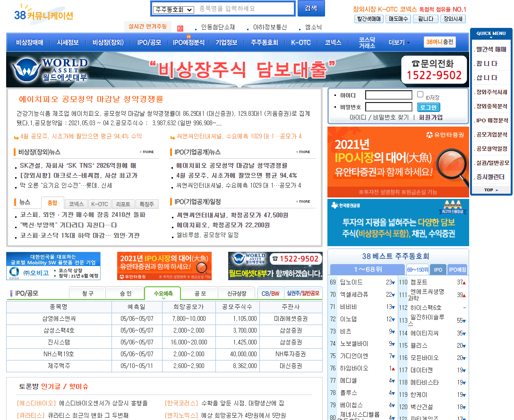514x420 pixels.
Task: Click 증시캘린더 in Quick Menu
Action: [x=490, y=177]
